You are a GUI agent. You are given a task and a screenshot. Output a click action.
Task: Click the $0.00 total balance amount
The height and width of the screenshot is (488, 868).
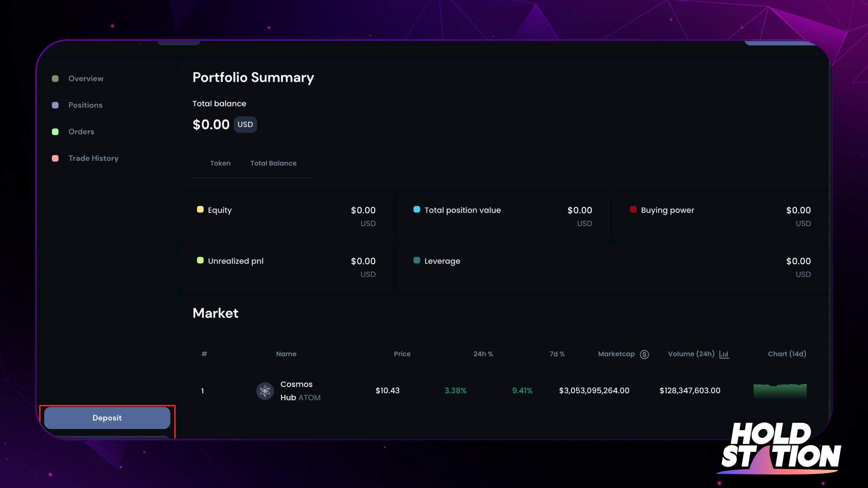pos(211,125)
